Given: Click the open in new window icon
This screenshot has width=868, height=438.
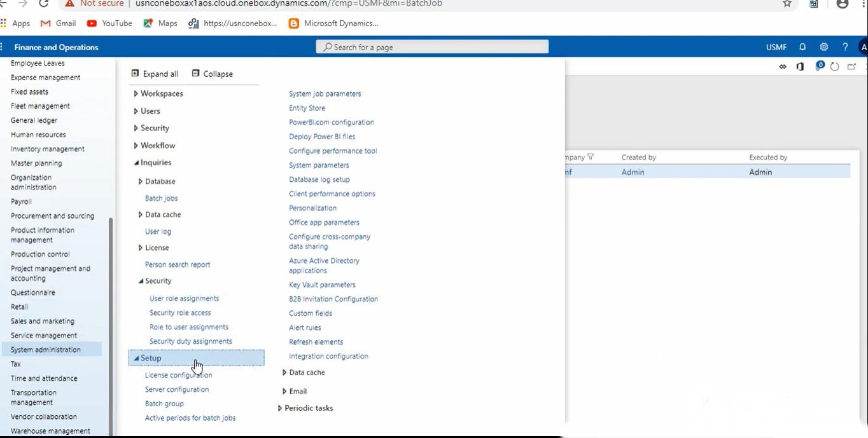Looking at the screenshot, I should pos(851,67).
